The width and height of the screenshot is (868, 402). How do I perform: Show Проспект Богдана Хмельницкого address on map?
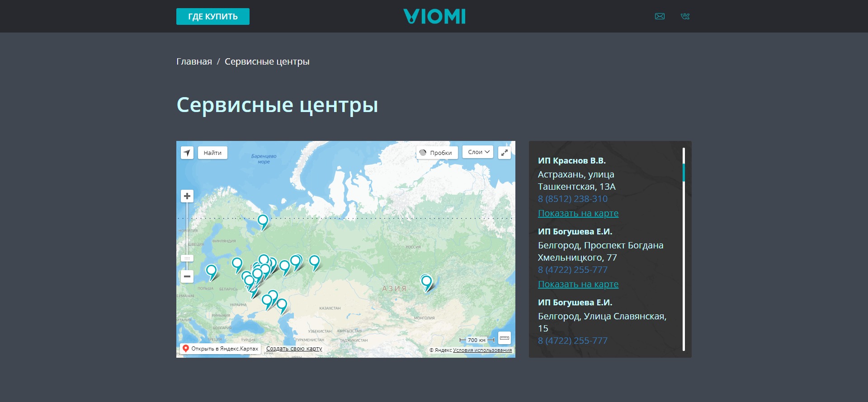point(578,284)
